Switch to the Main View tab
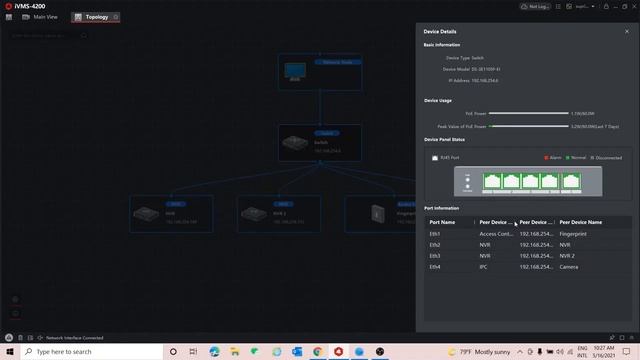 pyautogui.click(x=40, y=17)
